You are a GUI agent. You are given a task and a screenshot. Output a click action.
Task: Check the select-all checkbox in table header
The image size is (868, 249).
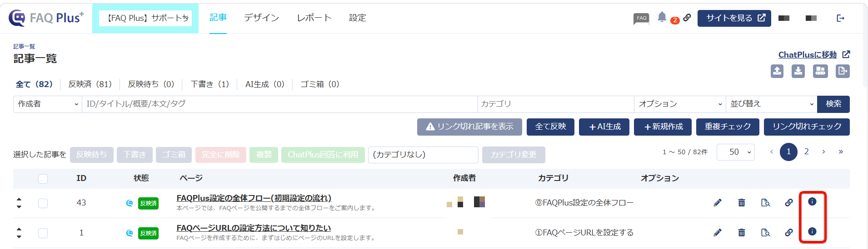click(43, 179)
